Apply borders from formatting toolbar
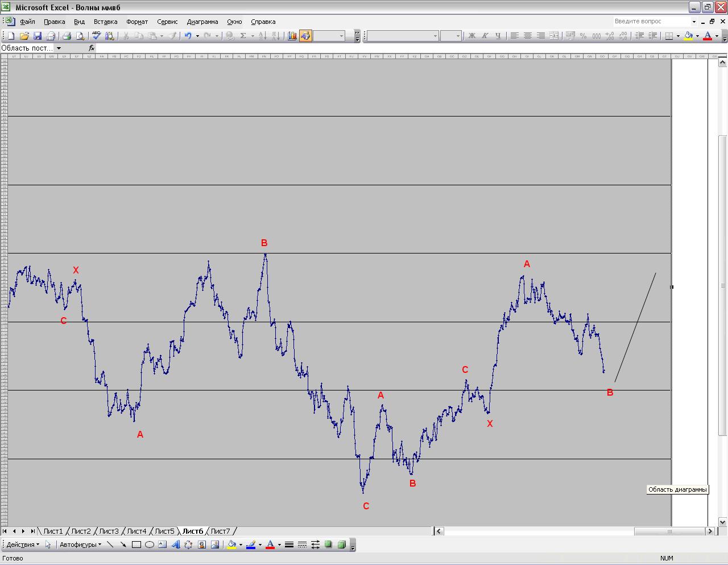Viewport: 728px width, 565px height. point(669,36)
